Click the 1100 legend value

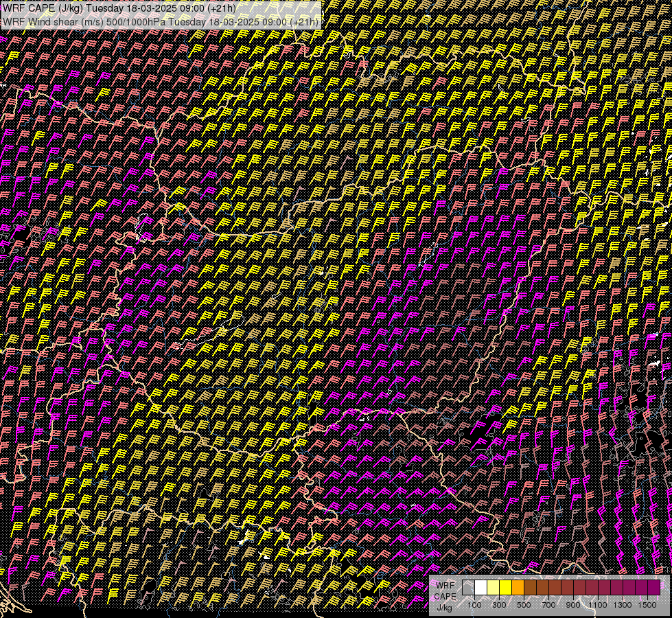pyautogui.click(x=598, y=605)
